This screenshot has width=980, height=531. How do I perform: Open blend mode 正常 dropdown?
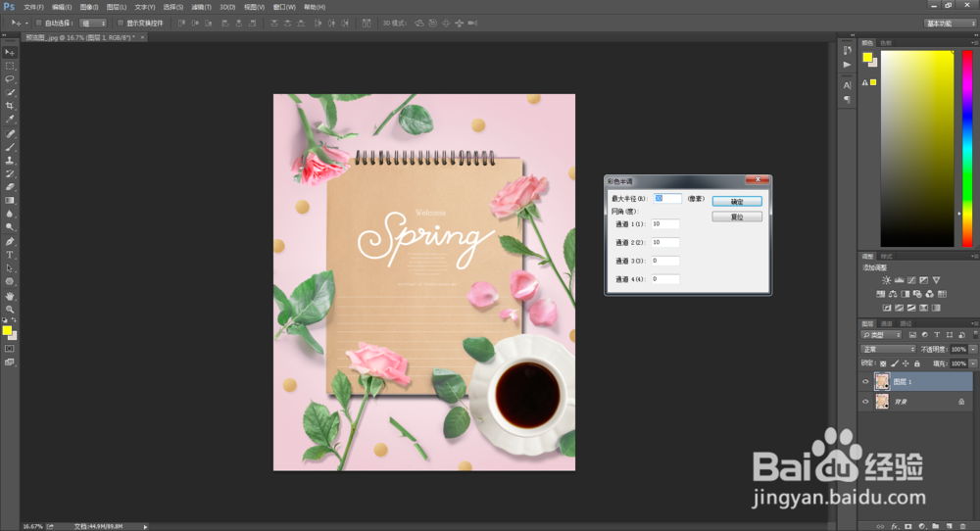click(x=888, y=349)
